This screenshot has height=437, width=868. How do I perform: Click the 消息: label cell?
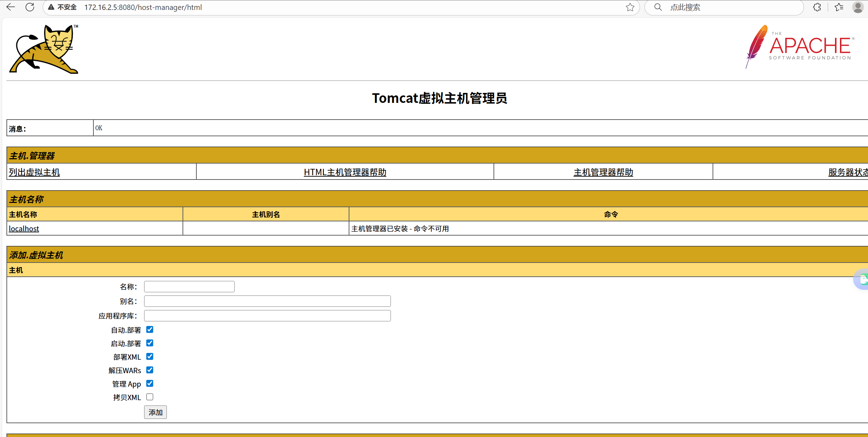click(x=50, y=128)
